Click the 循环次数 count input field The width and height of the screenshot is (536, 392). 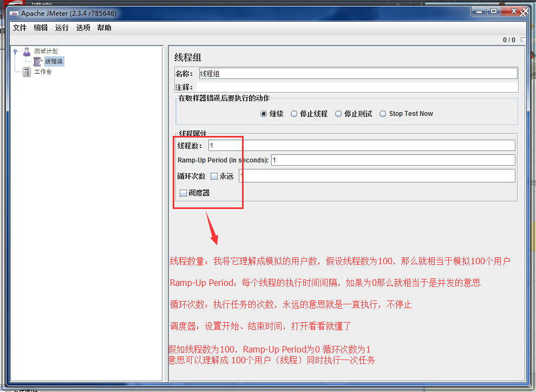click(377, 176)
